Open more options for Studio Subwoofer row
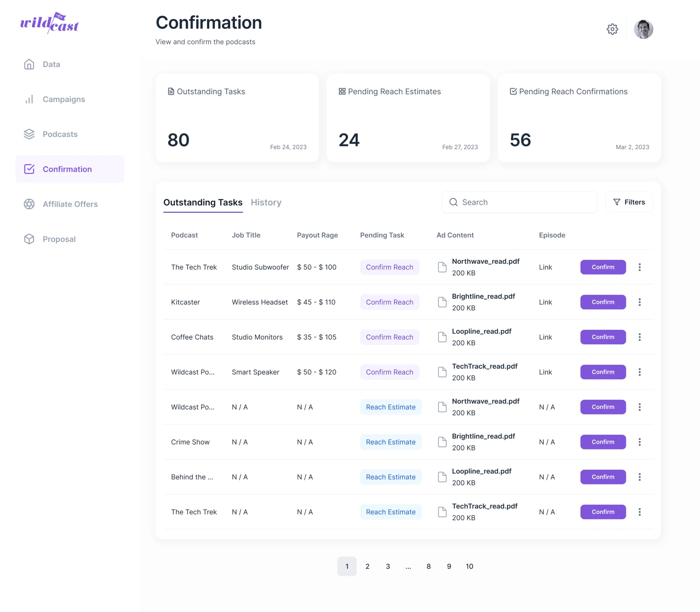 639,267
